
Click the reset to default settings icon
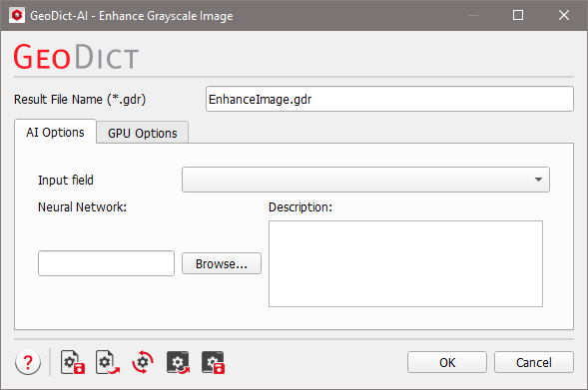tap(143, 362)
